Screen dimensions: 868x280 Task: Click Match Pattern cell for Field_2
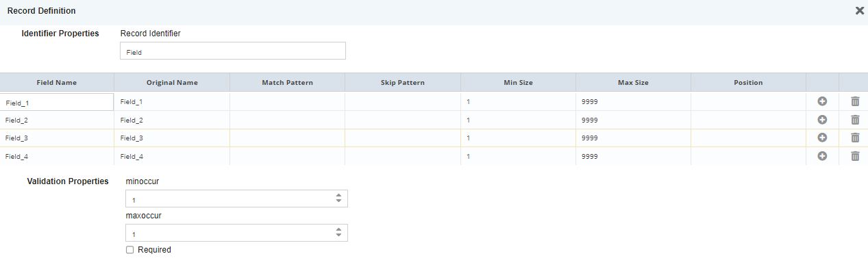coord(287,120)
